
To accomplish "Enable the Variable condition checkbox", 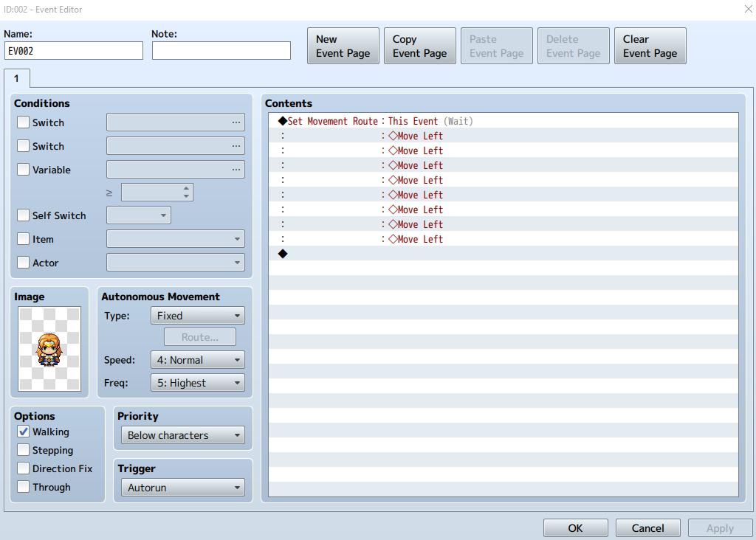I will point(23,169).
